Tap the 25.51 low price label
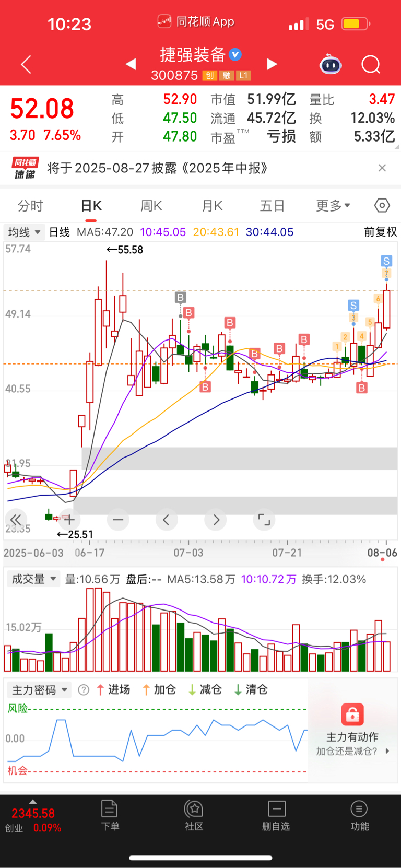The height and width of the screenshot is (868, 401). [75, 535]
